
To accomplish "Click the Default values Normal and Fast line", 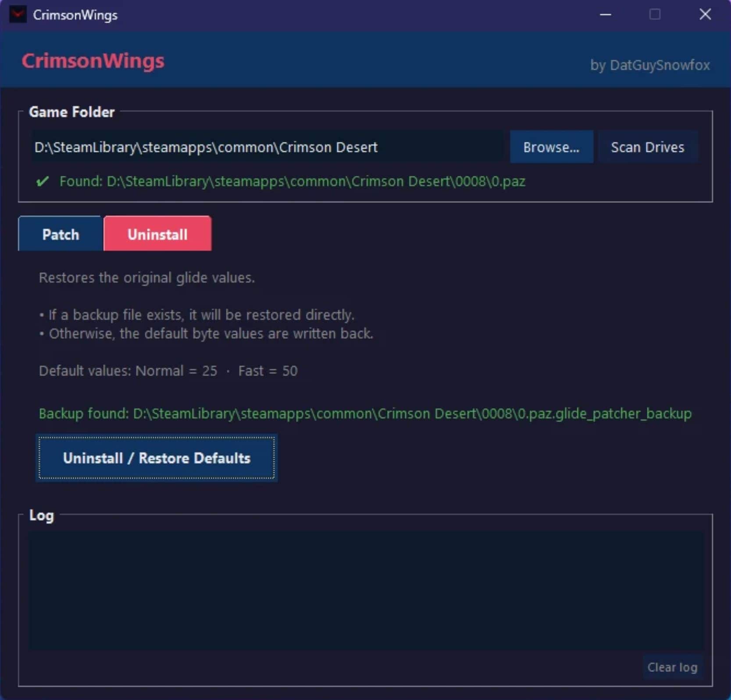I will (x=168, y=371).
